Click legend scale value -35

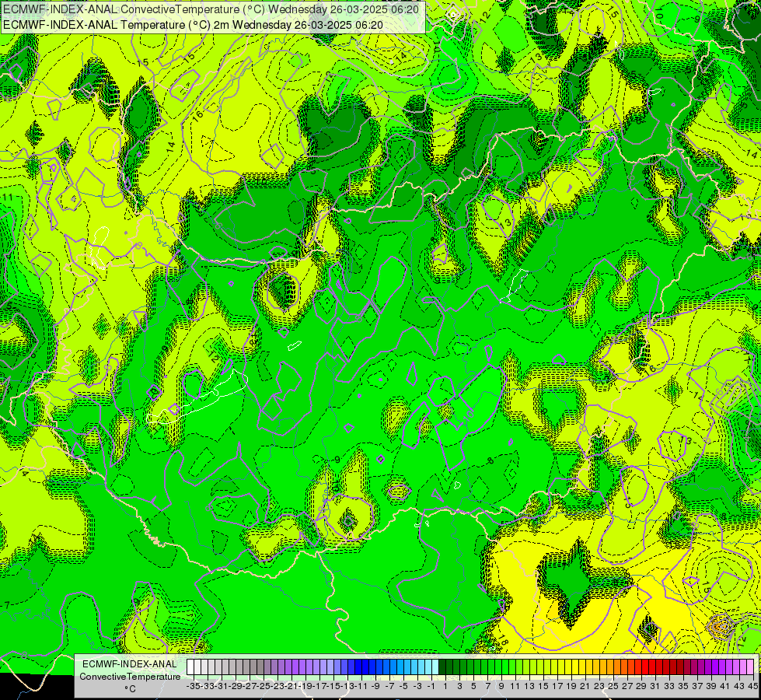pyautogui.click(x=193, y=686)
